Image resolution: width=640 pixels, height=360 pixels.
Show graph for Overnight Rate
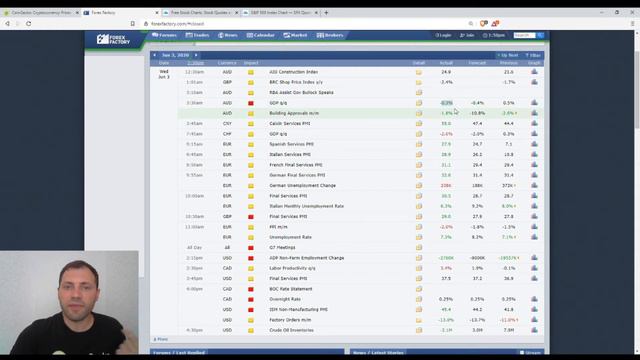tap(534, 299)
